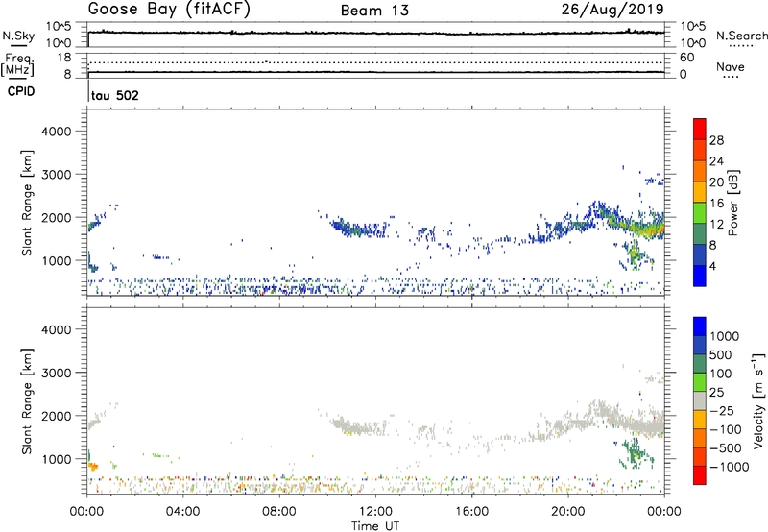The image size is (768, 532).
Task: Click Power colorbar tick label "28"
Action: 716,140
